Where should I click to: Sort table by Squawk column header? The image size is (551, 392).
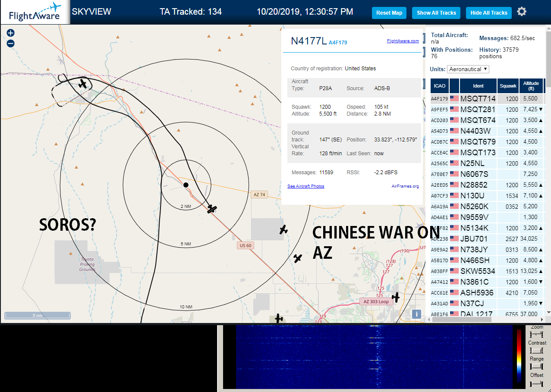[508, 86]
